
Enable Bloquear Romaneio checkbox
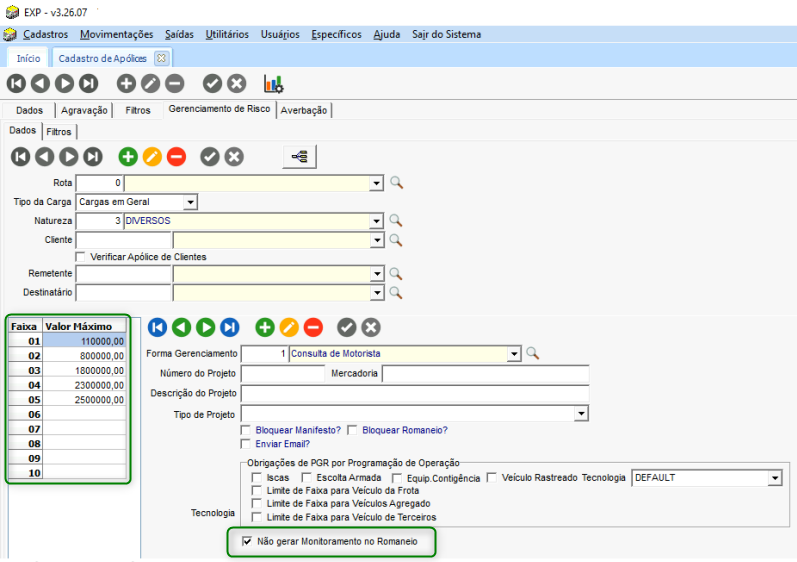click(x=352, y=430)
